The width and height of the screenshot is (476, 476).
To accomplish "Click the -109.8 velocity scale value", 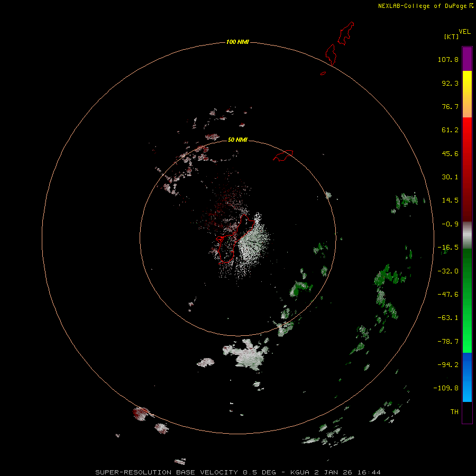I will click(446, 388).
